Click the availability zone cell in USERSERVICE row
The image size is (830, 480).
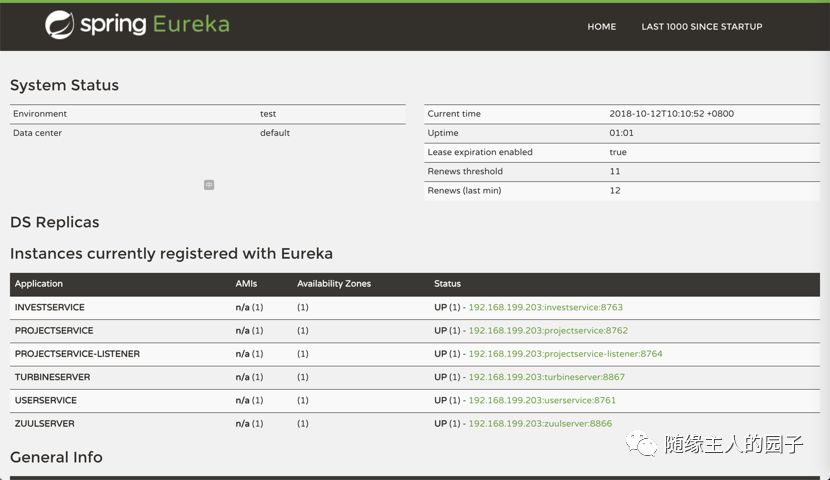[303, 400]
